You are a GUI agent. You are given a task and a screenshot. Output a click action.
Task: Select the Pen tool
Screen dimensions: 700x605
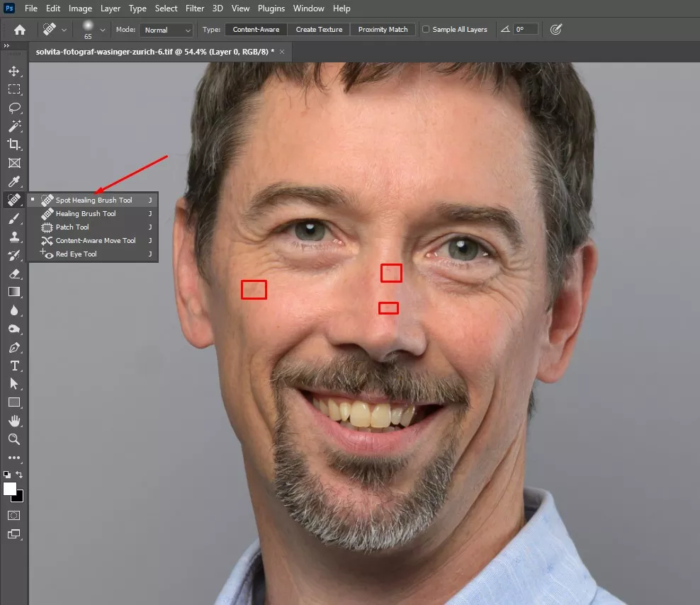(13, 348)
